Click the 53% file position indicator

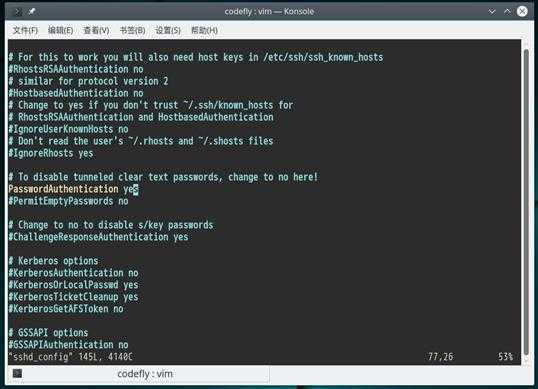[505, 357]
